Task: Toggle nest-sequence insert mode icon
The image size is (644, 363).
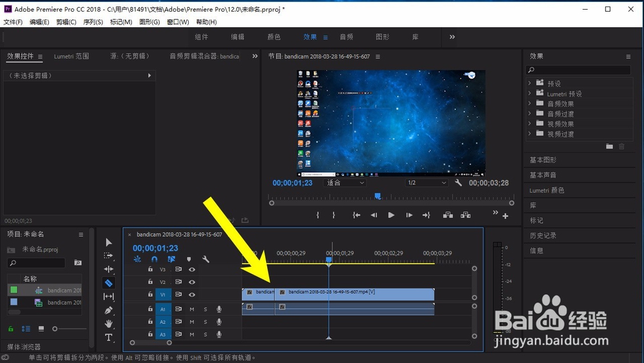Action: point(137,259)
